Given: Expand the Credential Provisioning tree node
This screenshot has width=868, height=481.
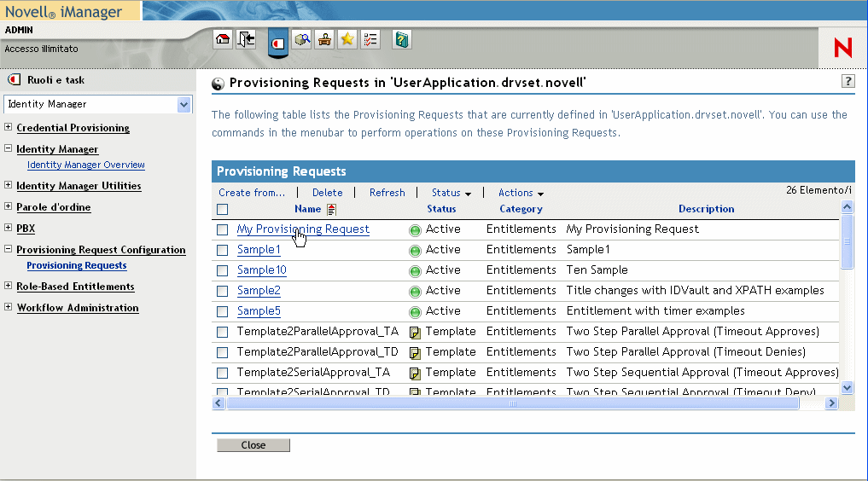Looking at the screenshot, I should (x=9, y=128).
